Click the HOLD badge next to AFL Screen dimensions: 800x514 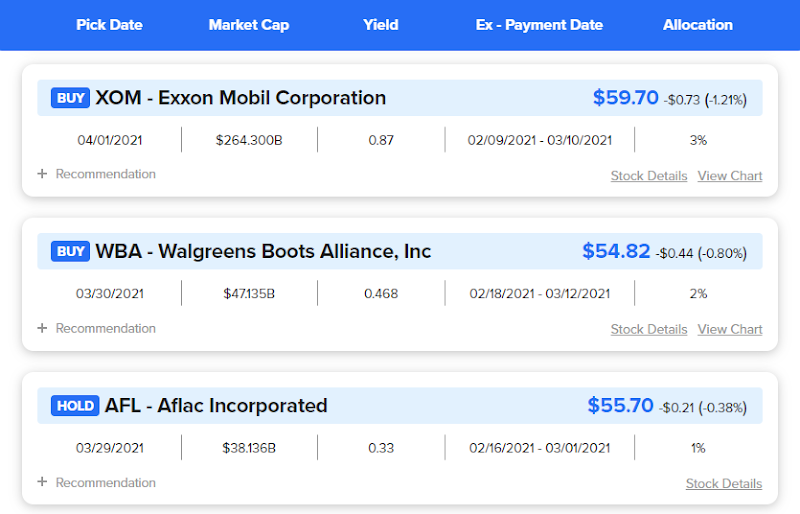[x=76, y=405]
